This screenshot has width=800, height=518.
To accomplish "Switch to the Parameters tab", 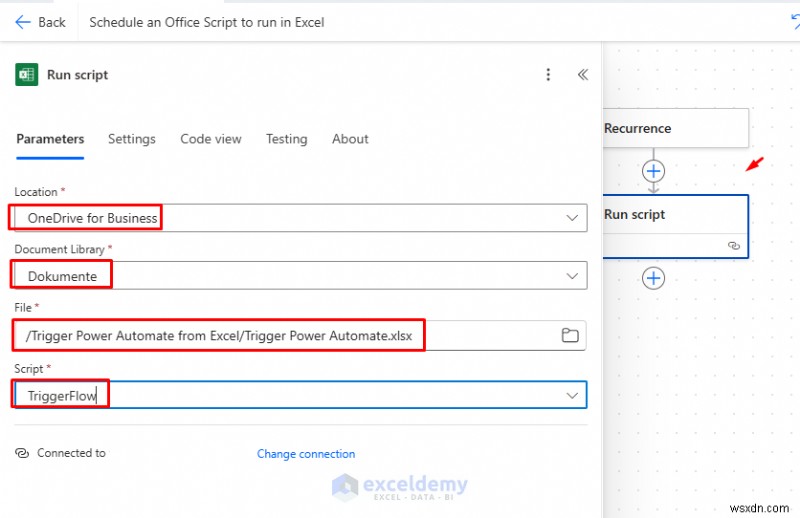I will click(50, 139).
